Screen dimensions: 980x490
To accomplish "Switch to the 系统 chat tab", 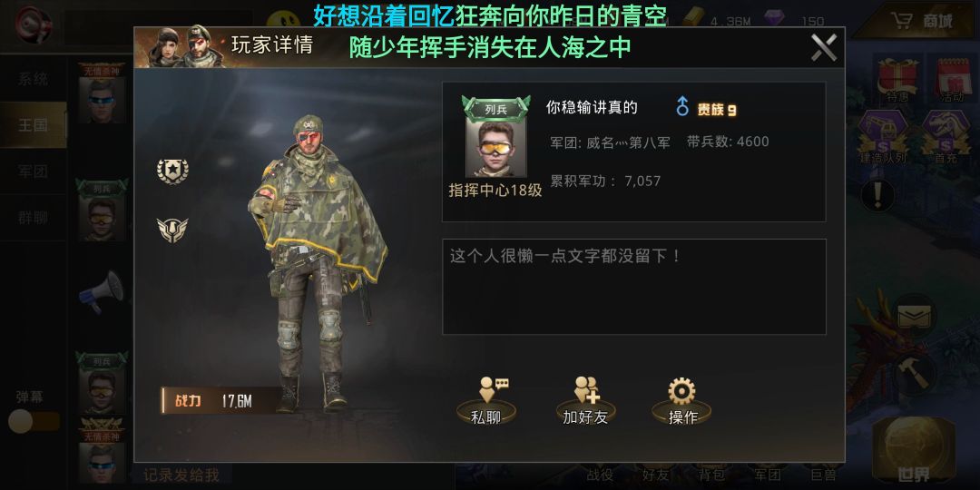I will point(34,79).
